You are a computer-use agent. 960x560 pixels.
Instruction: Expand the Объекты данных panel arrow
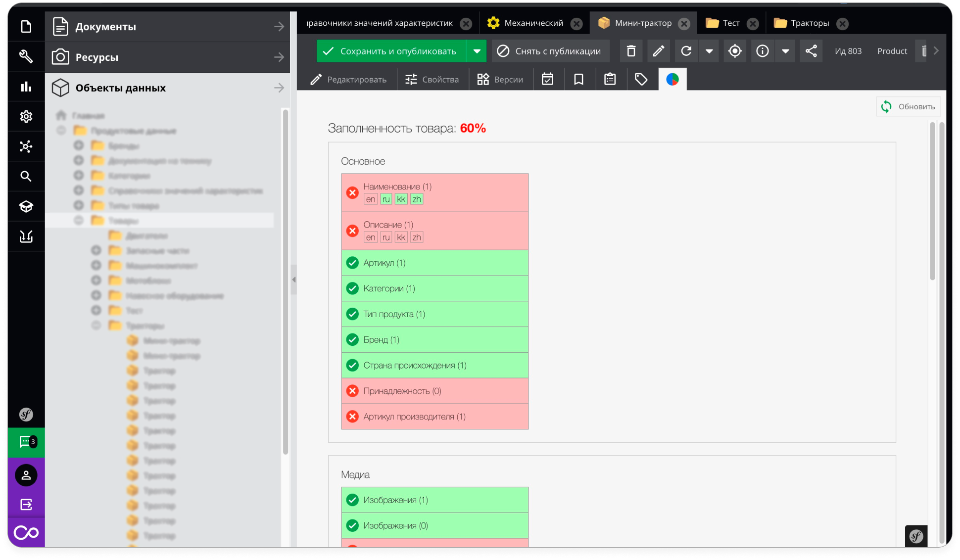pyautogui.click(x=279, y=88)
